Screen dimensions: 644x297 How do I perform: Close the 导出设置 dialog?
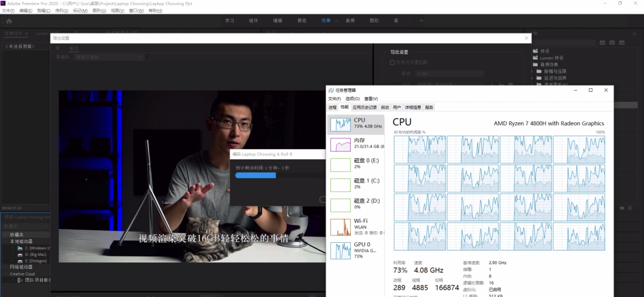[527, 38]
